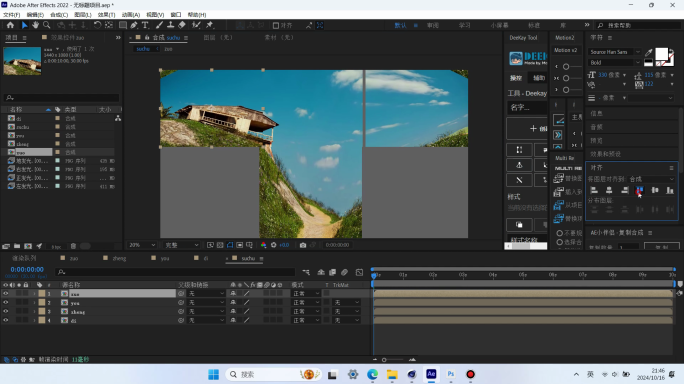Align layers horizontal center
Viewport: 684px width, 384px height.
[x=609, y=190]
